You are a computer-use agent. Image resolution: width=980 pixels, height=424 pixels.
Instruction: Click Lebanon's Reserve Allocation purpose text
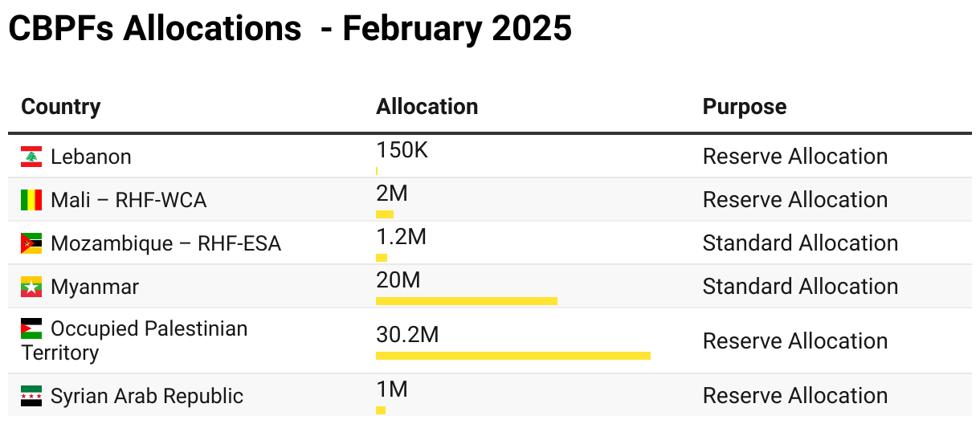click(794, 157)
